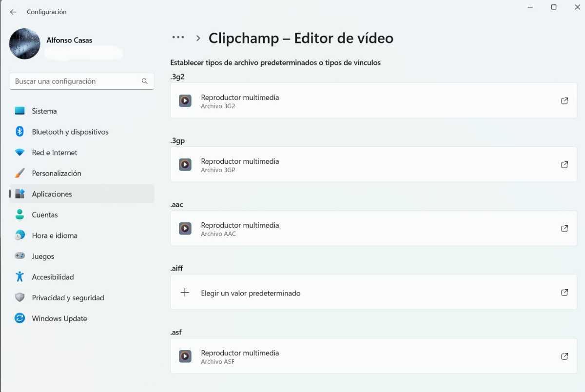585x392 pixels.
Task: Click the Personalización paintbrush icon
Action: point(19,173)
